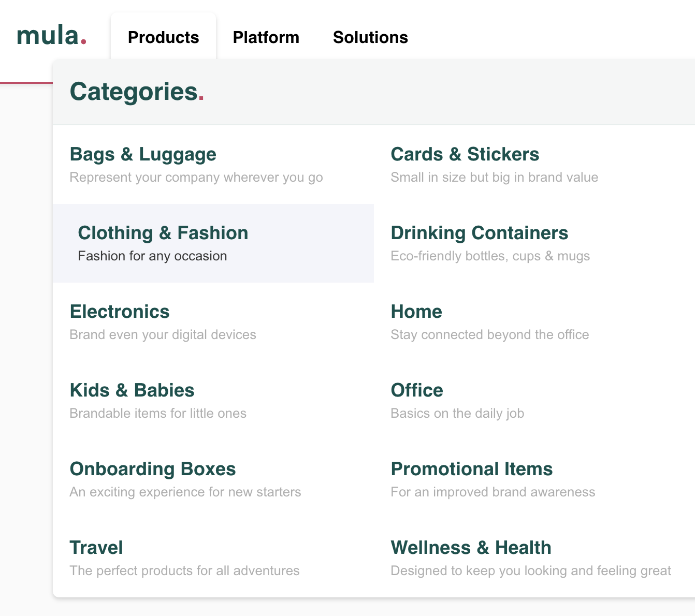Browse the Electronics category

click(x=120, y=312)
